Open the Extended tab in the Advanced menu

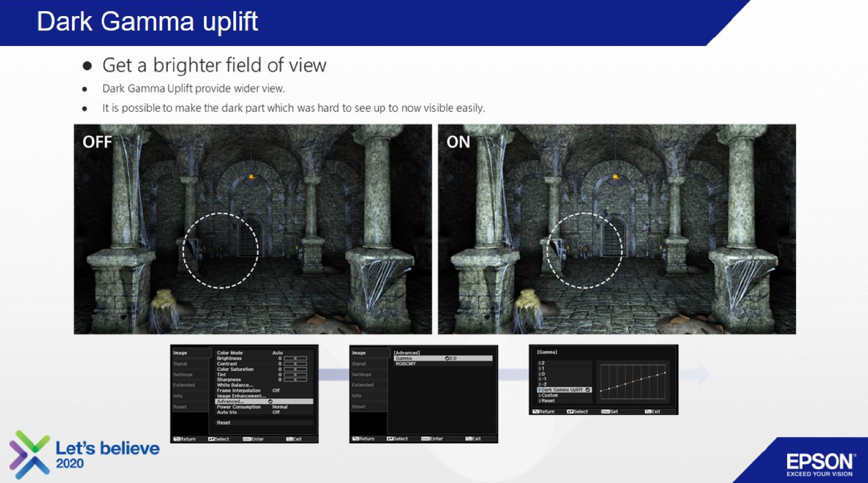point(363,385)
